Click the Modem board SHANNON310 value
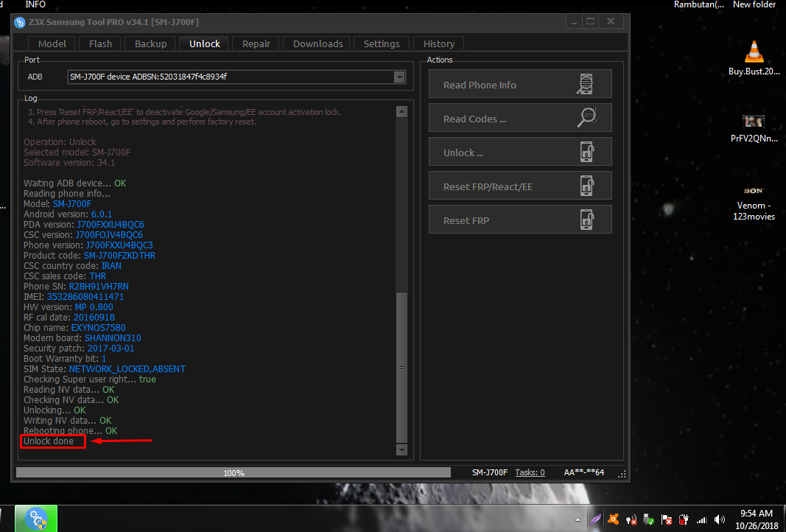The width and height of the screenshot is (786, 532). click(113, 338)
